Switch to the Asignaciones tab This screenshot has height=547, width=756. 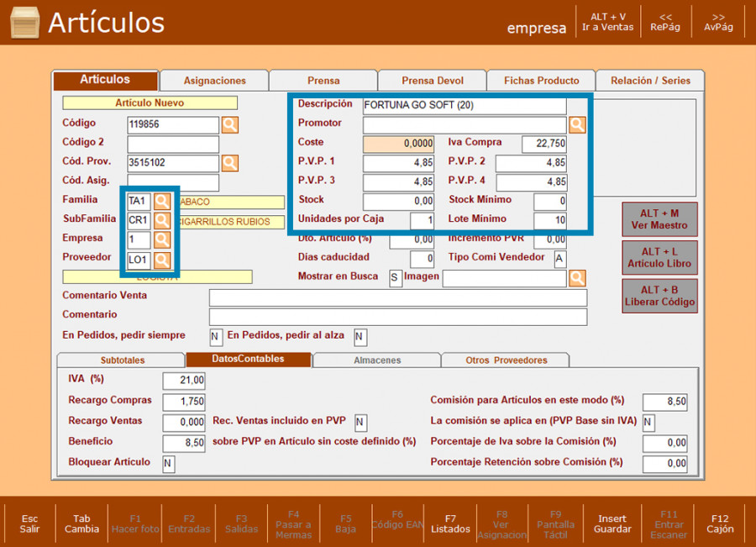[x=214, y=81]
